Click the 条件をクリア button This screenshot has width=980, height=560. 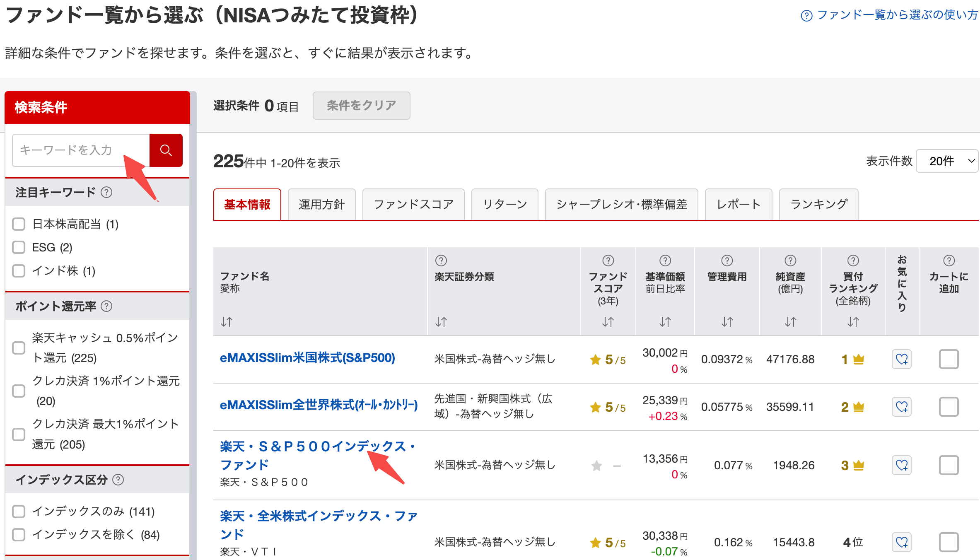click(362, 106)
